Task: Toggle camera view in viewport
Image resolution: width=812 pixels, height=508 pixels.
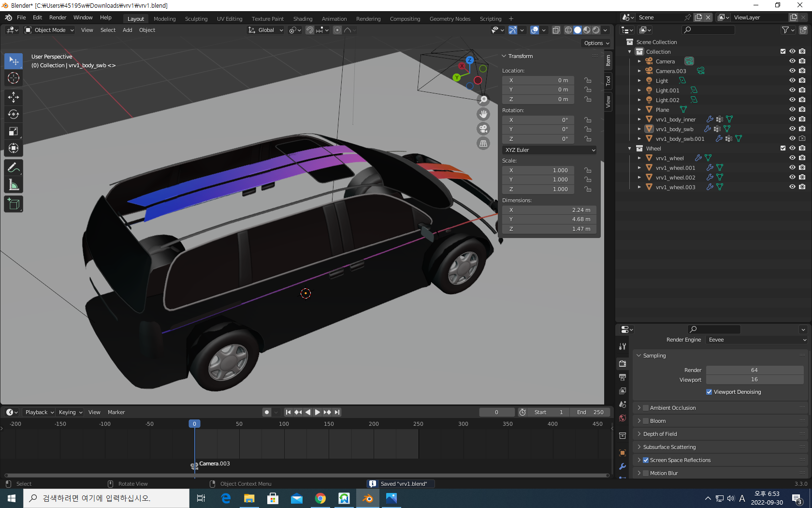Action: coord(483,129)
